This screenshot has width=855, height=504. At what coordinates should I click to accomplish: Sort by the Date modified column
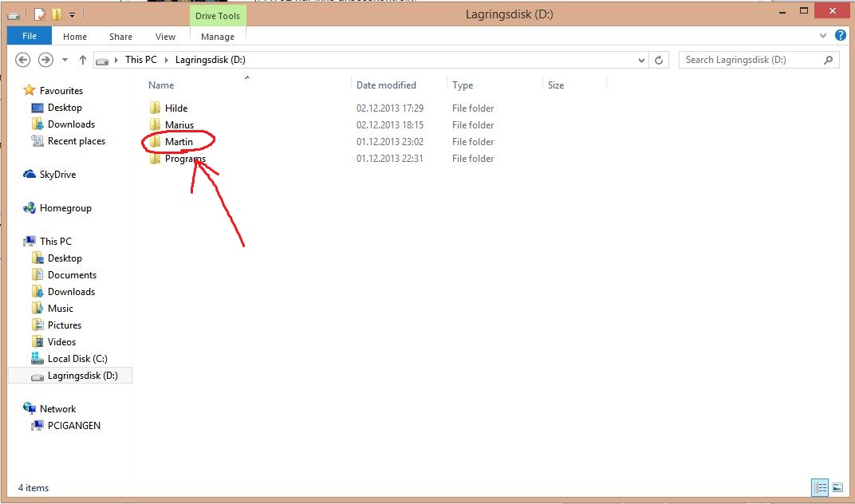point(386,85)
